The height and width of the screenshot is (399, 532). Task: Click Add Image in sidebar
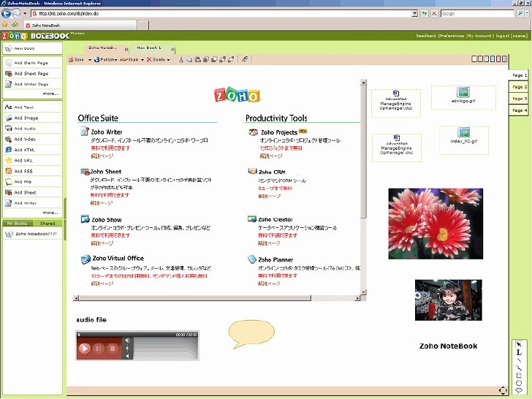coord(32,118)
